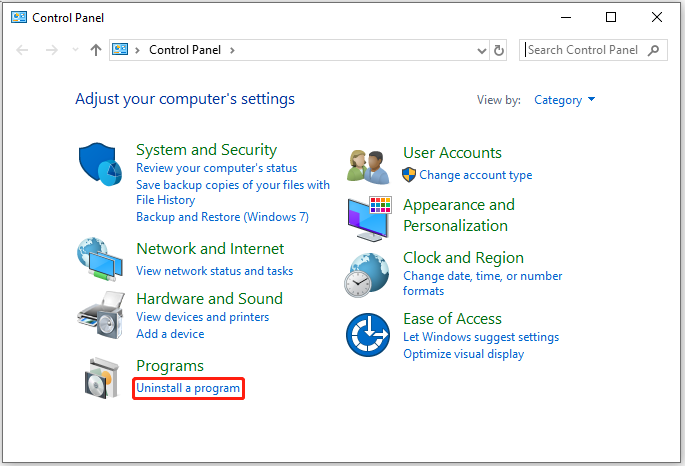This screenshot has height=466, width=685.
Task: Open Appearance and Personalization heading
Action: (459, 215)
